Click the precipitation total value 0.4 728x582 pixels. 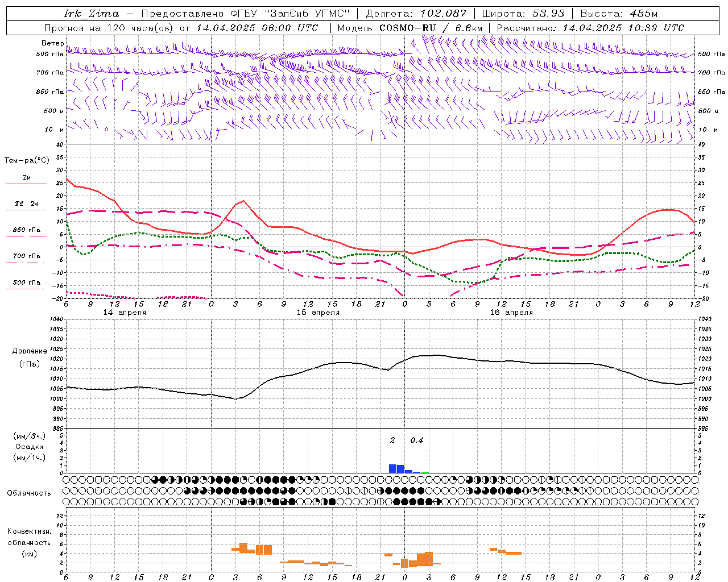click(x=417, y=440)
